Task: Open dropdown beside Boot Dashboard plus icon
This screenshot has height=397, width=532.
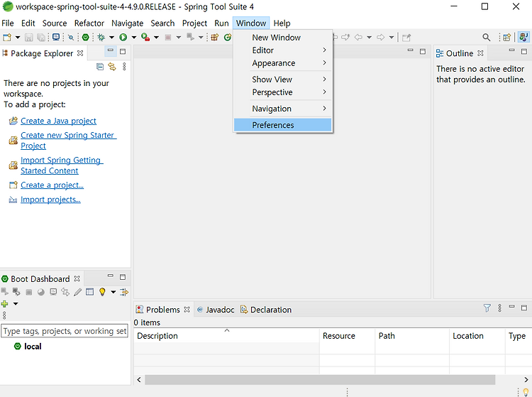Action: pos(16,303)
